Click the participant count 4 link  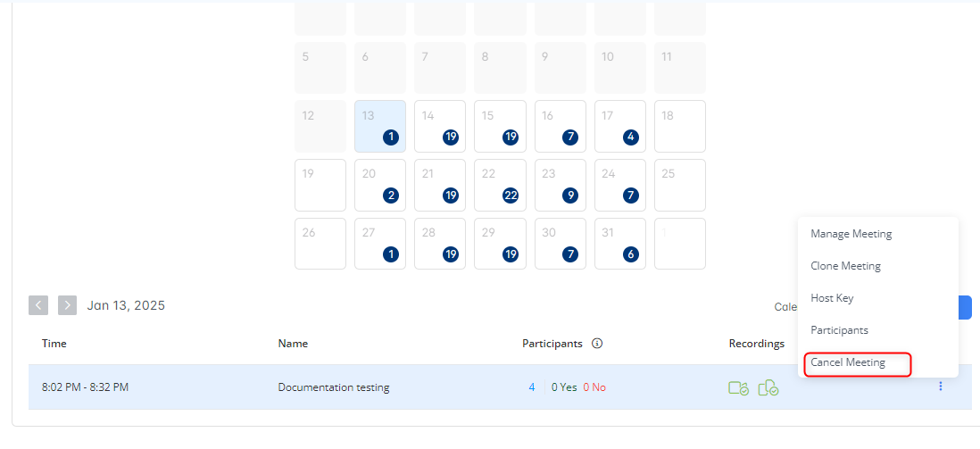[x=532, y=387]
